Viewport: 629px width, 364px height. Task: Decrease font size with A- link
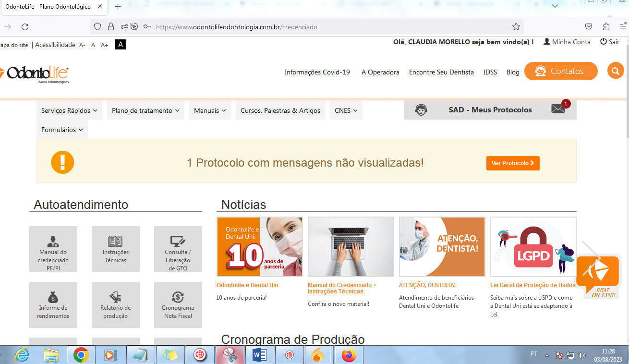click(82, 45)
